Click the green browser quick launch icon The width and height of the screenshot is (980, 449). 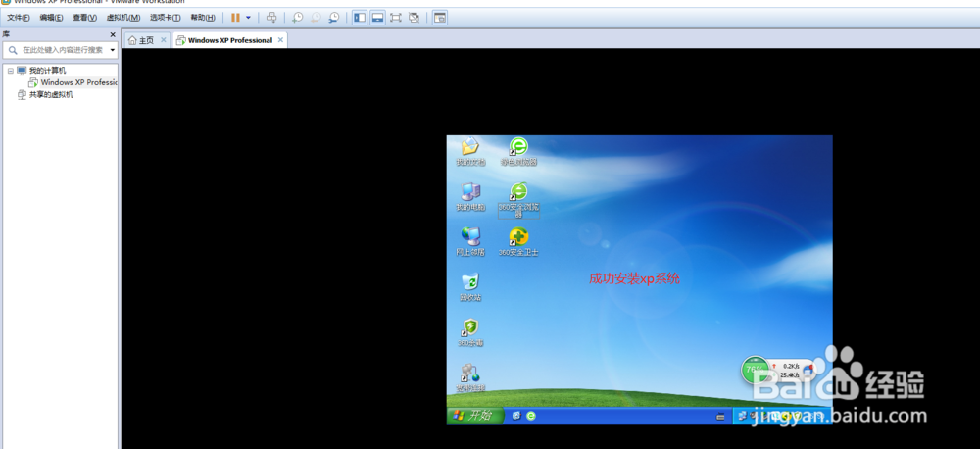point(530,416)
